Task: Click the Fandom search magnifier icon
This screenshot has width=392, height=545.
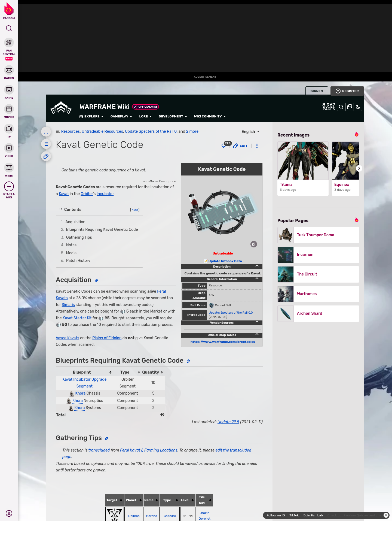Action: (x=9, y=28)
